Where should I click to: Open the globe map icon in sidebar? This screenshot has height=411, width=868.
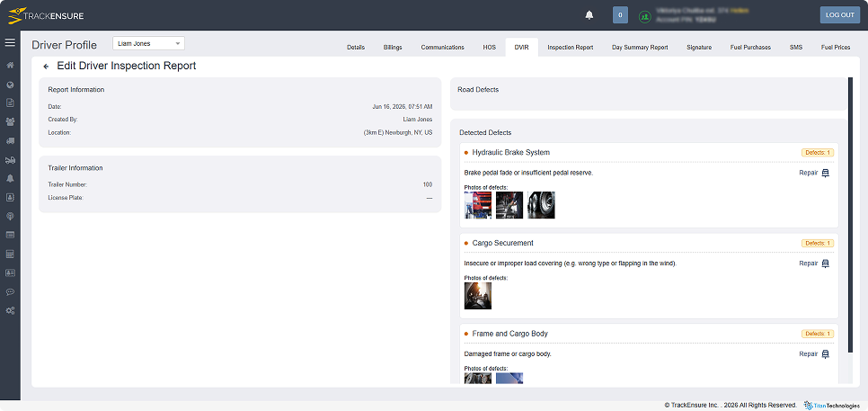[x=10, y=85]
